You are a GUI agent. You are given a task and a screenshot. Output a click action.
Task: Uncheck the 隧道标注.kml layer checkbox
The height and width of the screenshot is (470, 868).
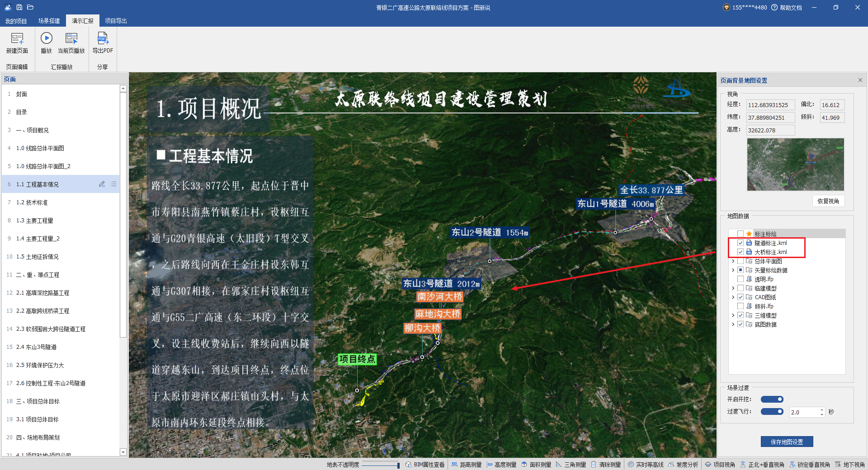pos(741,243)
